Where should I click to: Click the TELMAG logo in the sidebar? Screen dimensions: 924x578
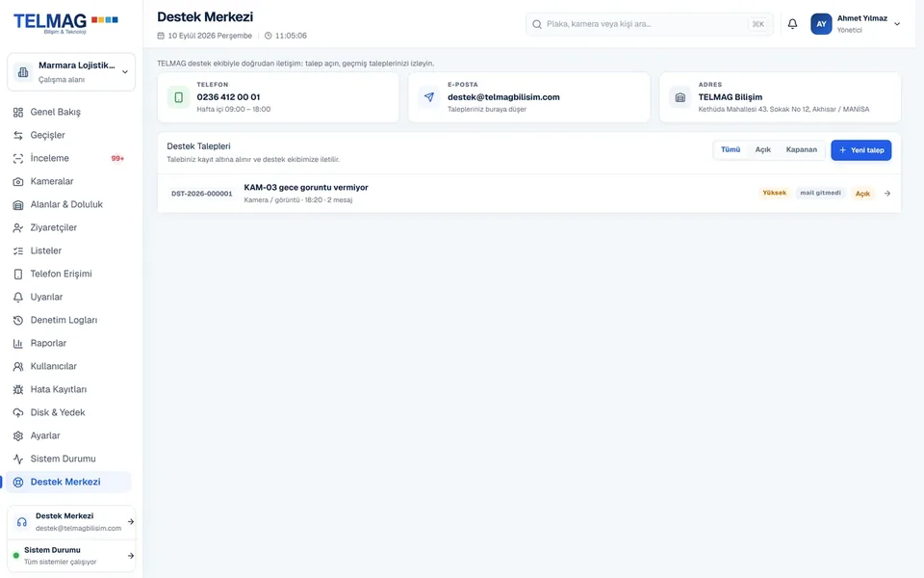pos(65,23)
